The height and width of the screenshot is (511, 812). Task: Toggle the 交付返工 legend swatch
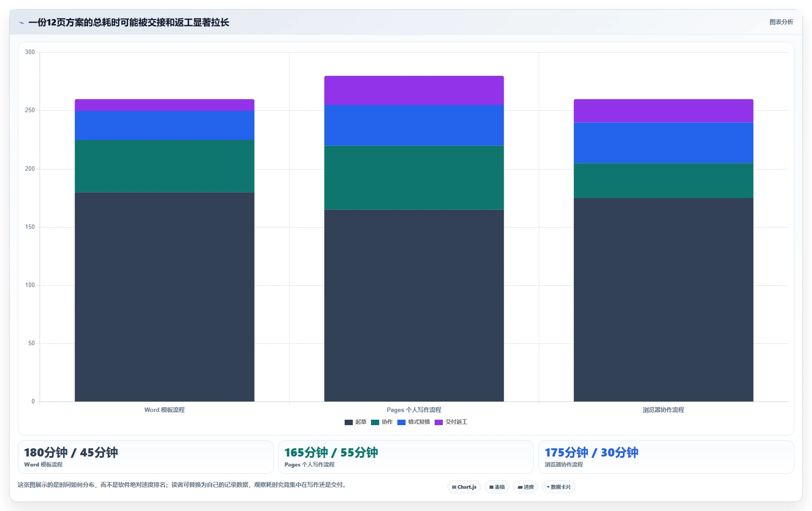tap(439, 422)
